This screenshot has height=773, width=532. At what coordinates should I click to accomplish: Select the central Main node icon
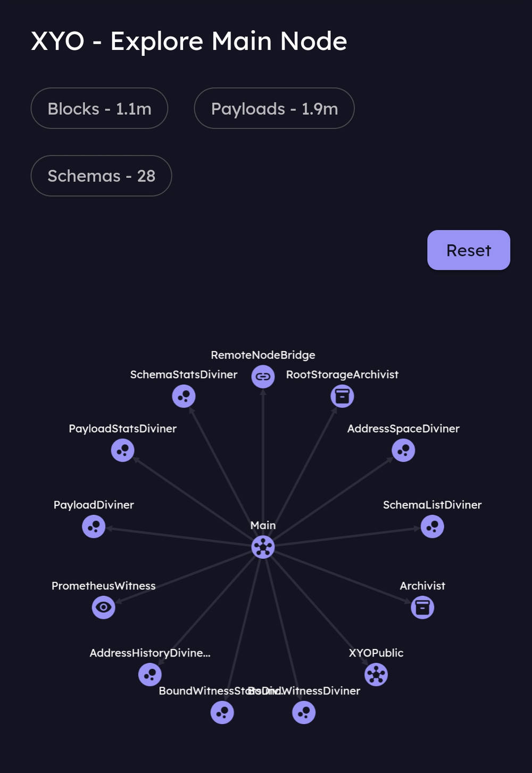(263, 547)
